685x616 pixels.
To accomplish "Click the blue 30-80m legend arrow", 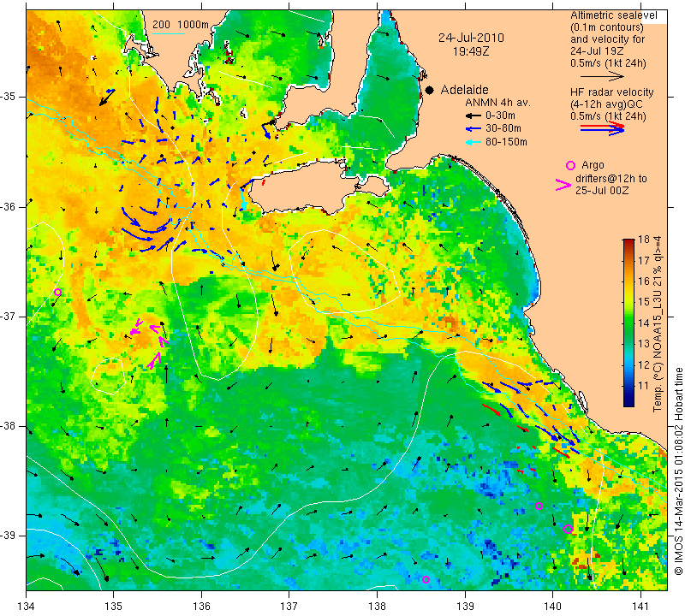I will click(473, 129).
